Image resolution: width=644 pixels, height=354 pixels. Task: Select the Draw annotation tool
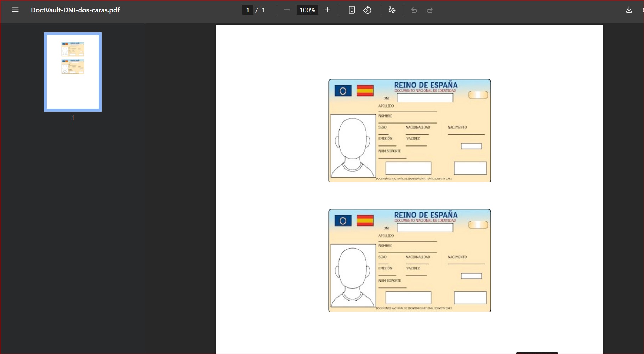click(x=392, y=10)
